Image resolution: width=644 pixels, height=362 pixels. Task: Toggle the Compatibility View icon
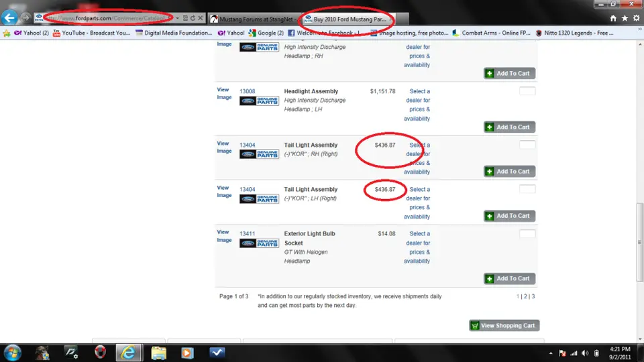pyautogui.click(x=185, y=18)
